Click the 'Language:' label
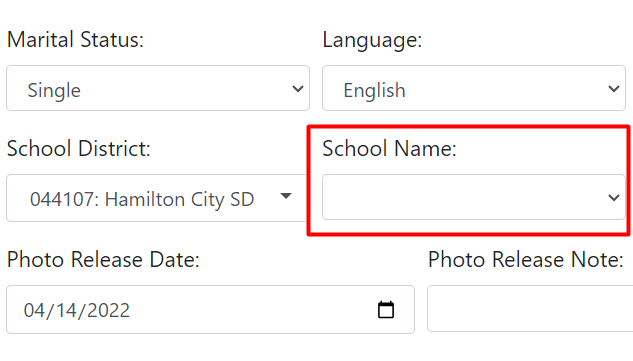 372,40
